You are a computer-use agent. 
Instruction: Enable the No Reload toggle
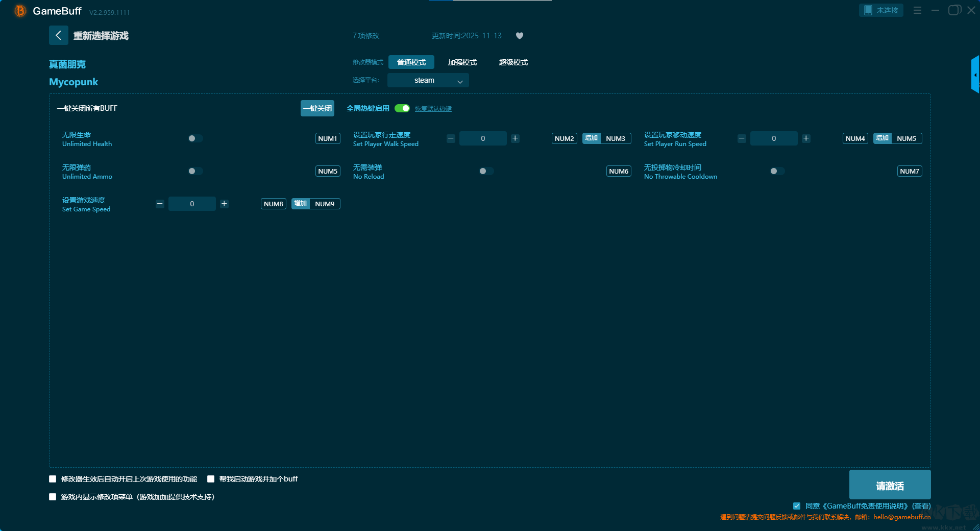pyautogui.click(x=486, y=171)
